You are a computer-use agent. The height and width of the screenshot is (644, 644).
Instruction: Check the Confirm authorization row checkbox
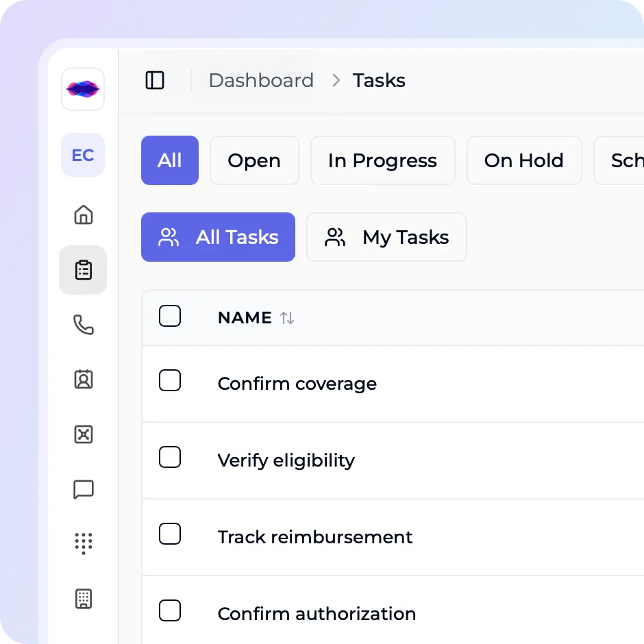170,610
